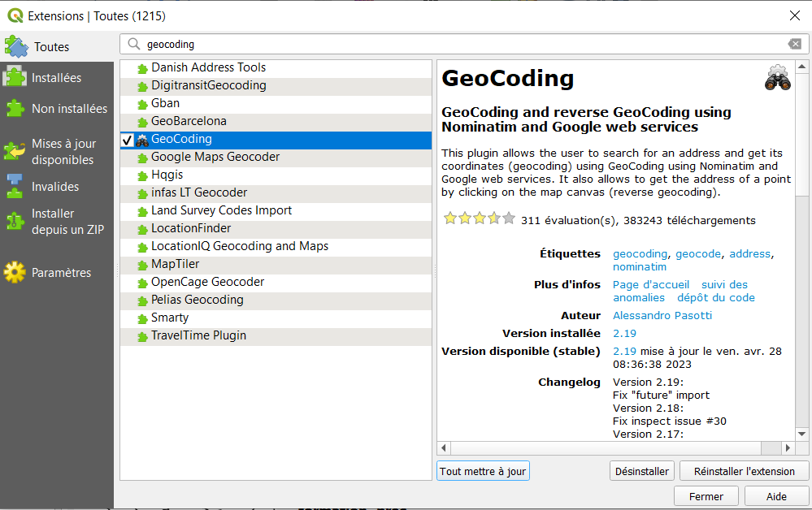The height and width of the screenshot is (510, 812).
Task: Click the puzzle icon beside OpenCage Geocoder
Action: pyautogui.click(x=142, y=283)
